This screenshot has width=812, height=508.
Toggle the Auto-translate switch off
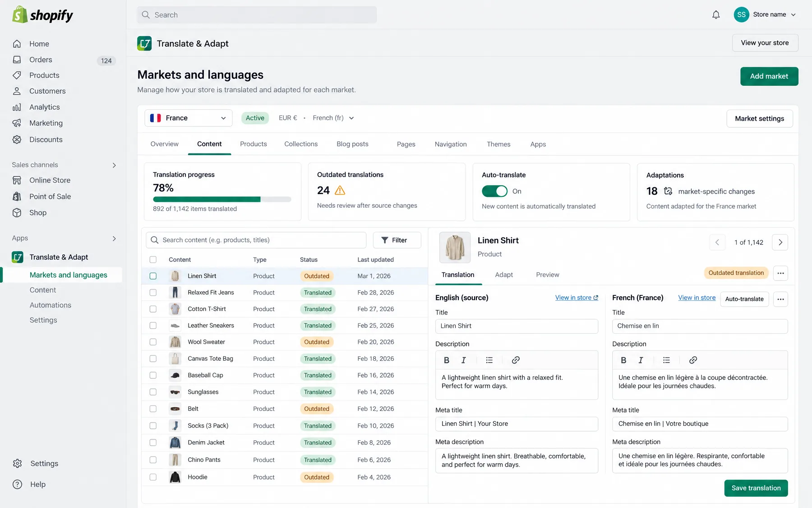click(x=495, y=191)
